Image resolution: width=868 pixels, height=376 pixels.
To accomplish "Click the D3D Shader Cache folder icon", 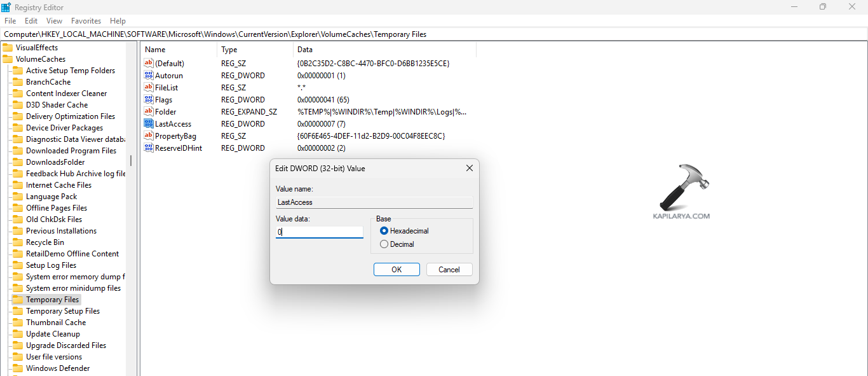I will (x=18, y=105).
